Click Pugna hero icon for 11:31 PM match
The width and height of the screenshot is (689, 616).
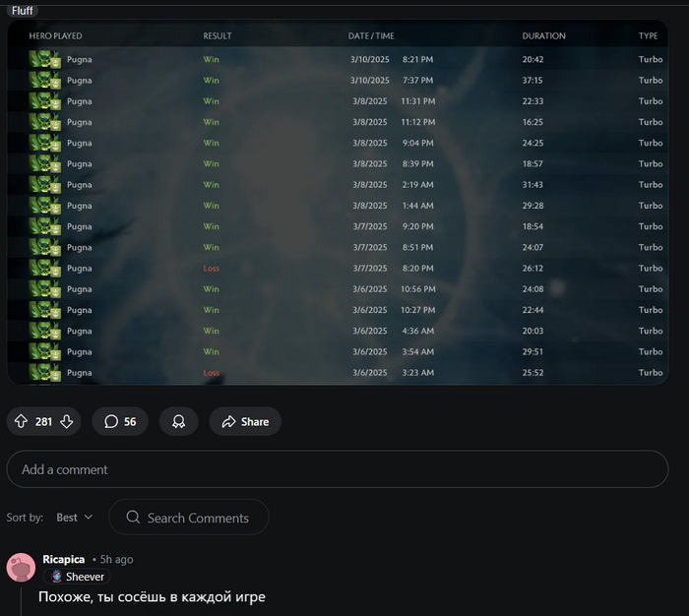tap(45, 101)
